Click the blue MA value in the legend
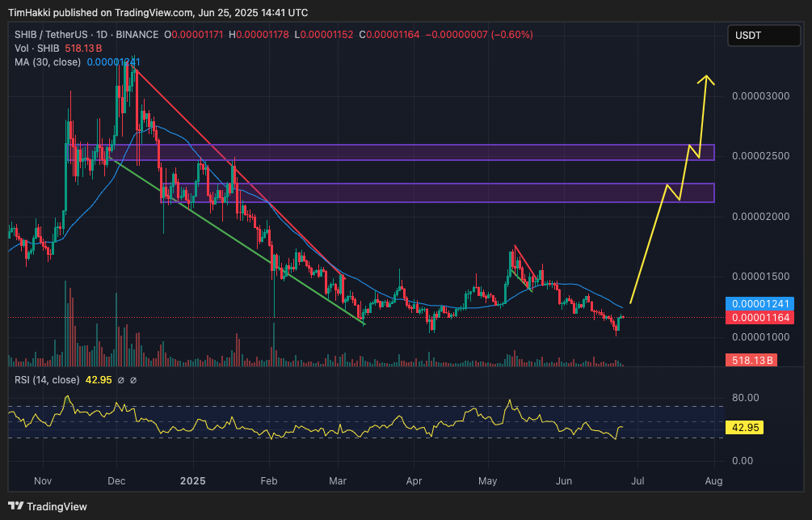812x520 pixels. pos(113,61)
